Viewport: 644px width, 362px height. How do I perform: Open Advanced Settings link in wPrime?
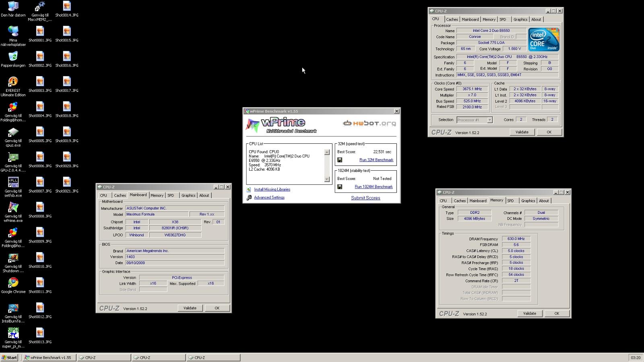point(269,198)
